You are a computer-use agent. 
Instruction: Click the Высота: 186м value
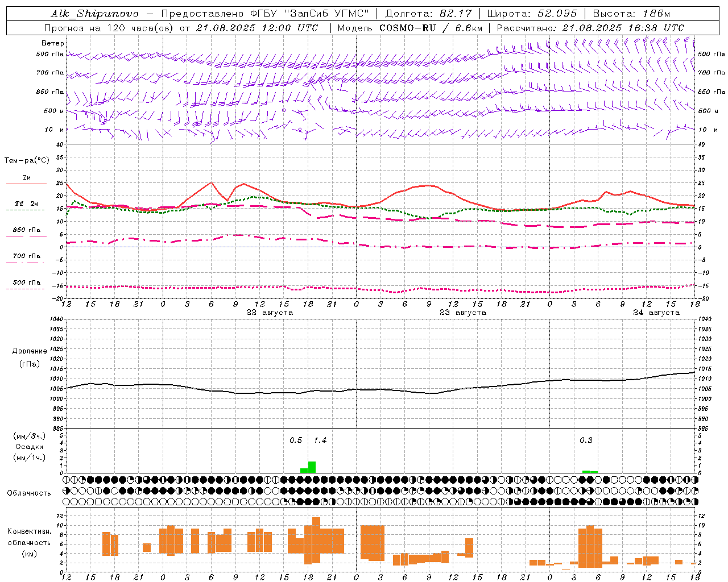click(632, 14)
